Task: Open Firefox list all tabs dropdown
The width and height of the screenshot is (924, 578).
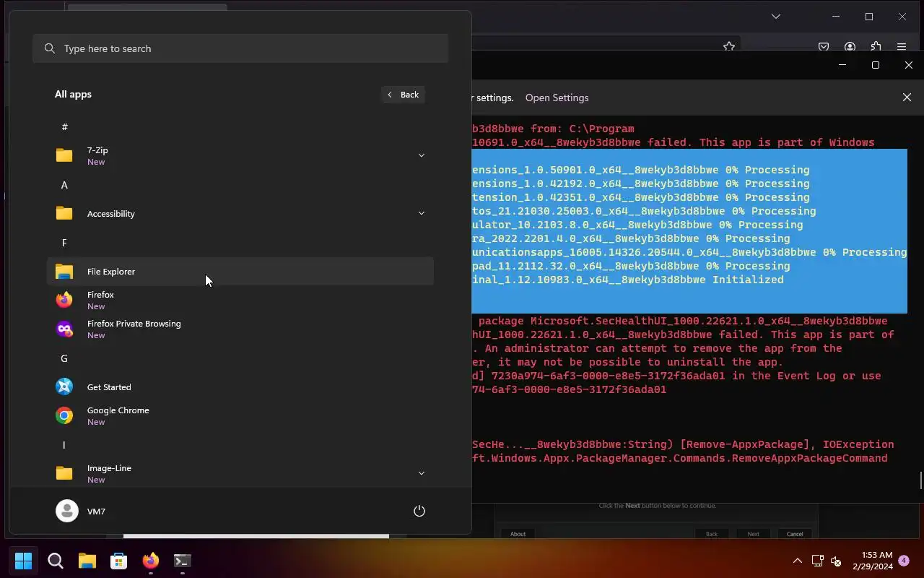Action: coord(776,16)
